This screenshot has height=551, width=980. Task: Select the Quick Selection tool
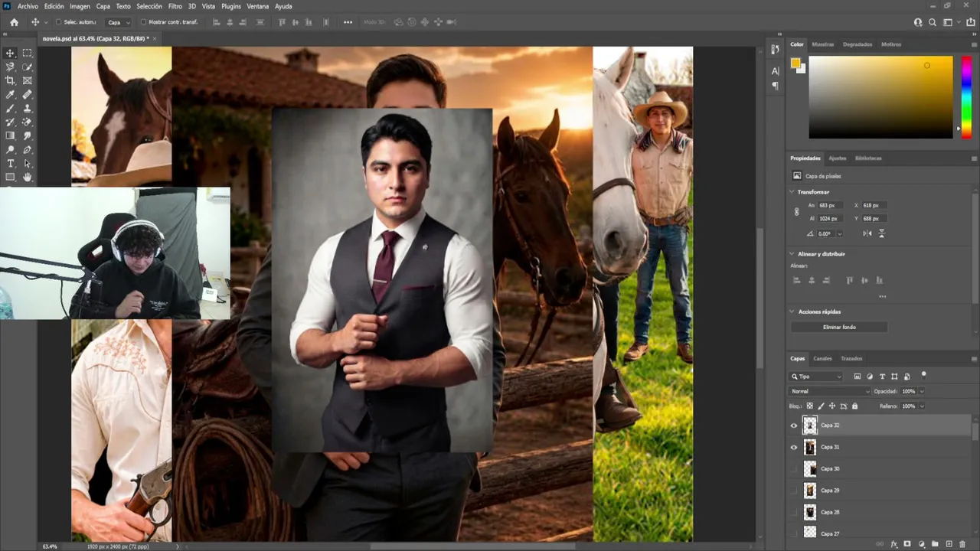click(x=28, y=67)
